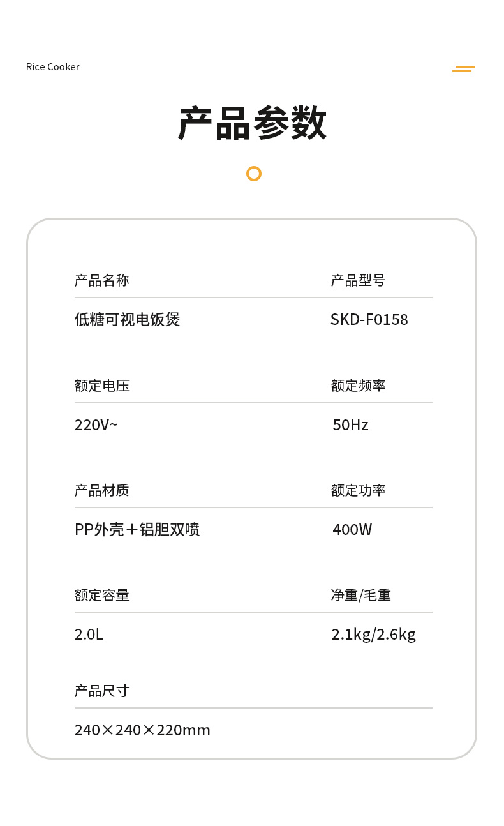Select the 产品材质 label
Viewport: 504px width, 826px height.
[x=102, y=490]
